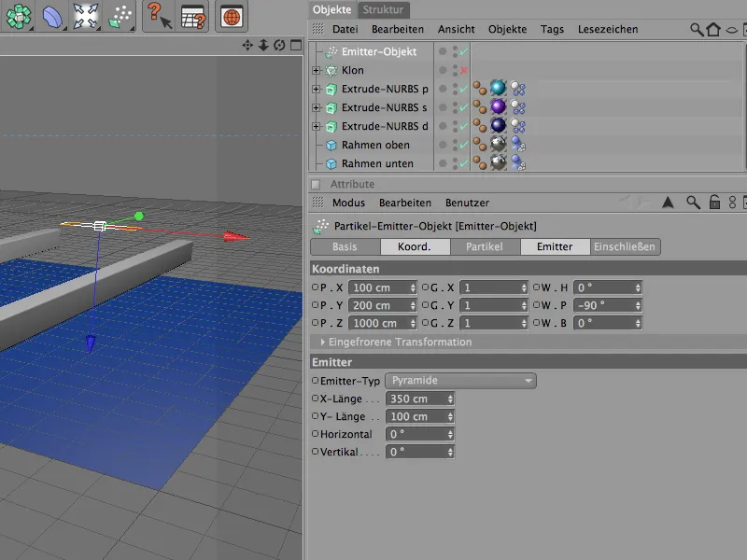Open the web globe icon in toolbar
747x560 pixels.
pyautogui.click(x=231, y=16)
